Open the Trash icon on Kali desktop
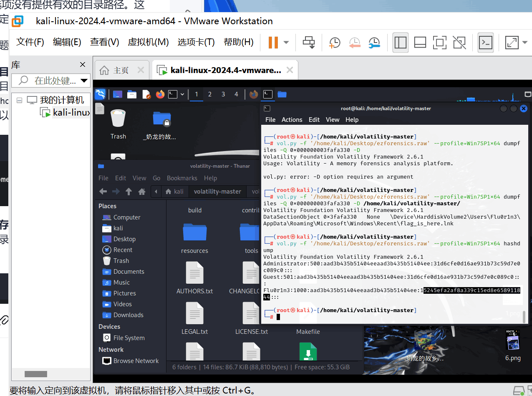This screenshot has height=396, width=532. click(118, 124)
